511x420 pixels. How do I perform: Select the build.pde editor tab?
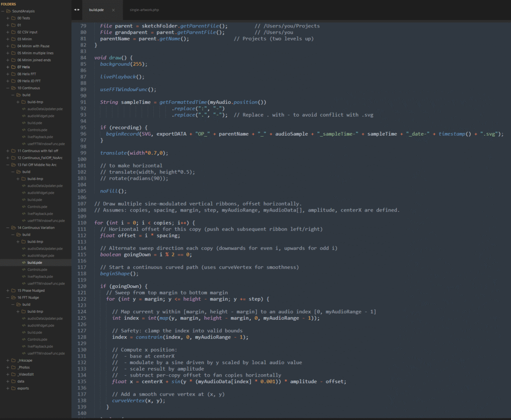pyautogui.click(x=96, y=10)
